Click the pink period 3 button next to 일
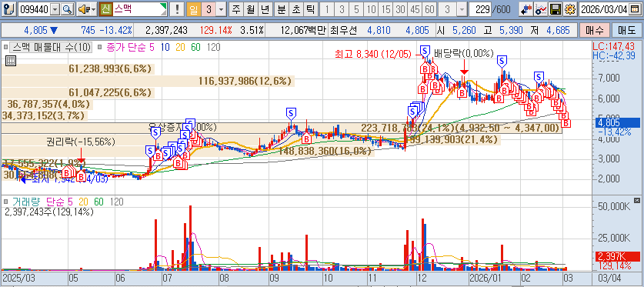 (209, 9)
